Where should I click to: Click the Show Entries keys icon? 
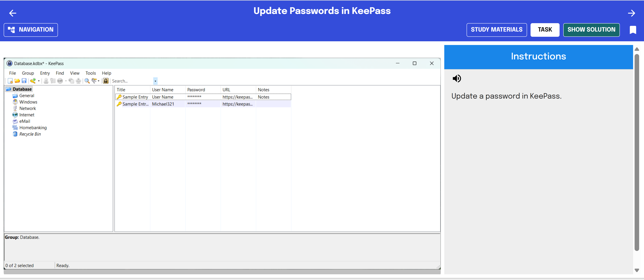[x=94, y=81]
